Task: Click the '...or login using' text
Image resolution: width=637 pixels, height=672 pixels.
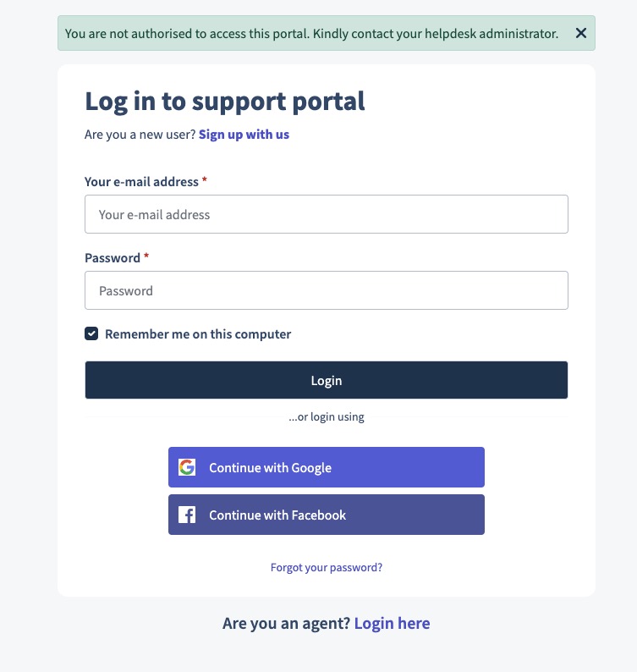Action: [x=327, y=416]
